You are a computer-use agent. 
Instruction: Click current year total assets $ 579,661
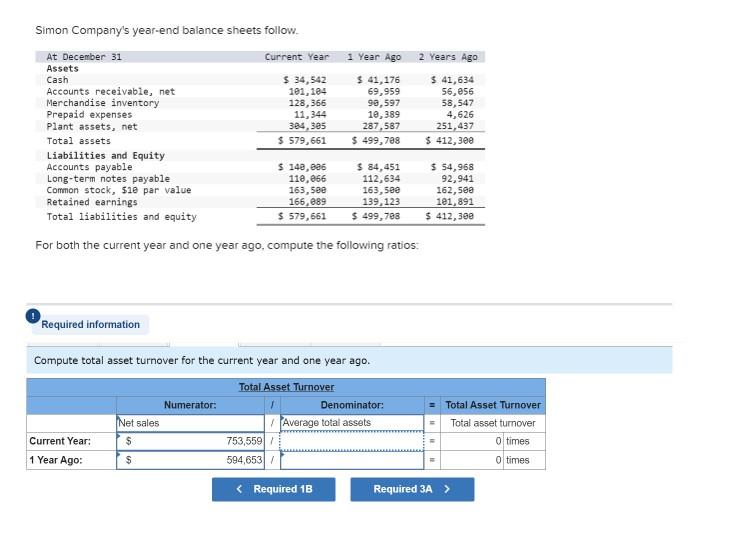pos(302,140)
